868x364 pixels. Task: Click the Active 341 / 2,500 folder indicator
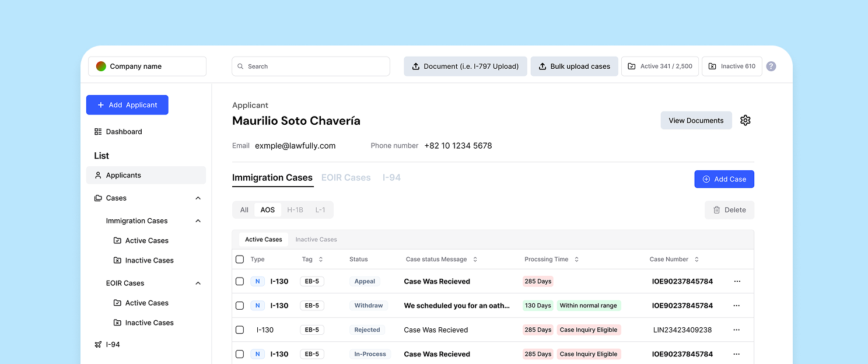coord(660,66)
